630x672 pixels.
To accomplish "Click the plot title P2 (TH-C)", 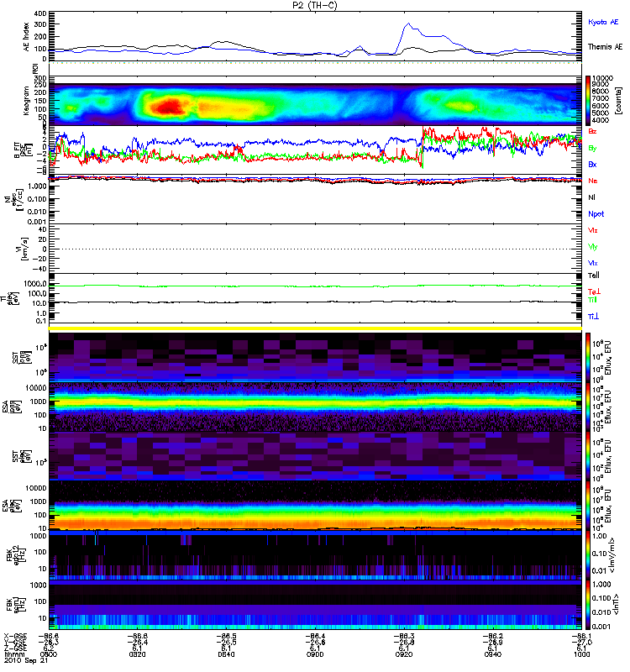I will 315,5.
